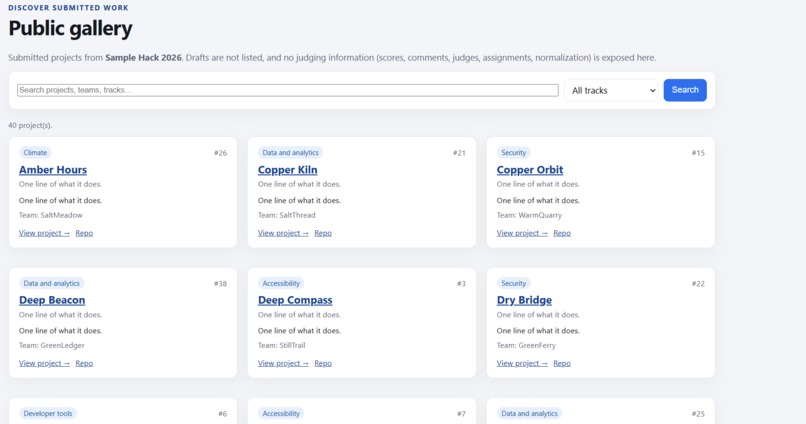Open the All tracks dropdown
The height and width of the screenshot is (424, 806).
click(611, 90)
